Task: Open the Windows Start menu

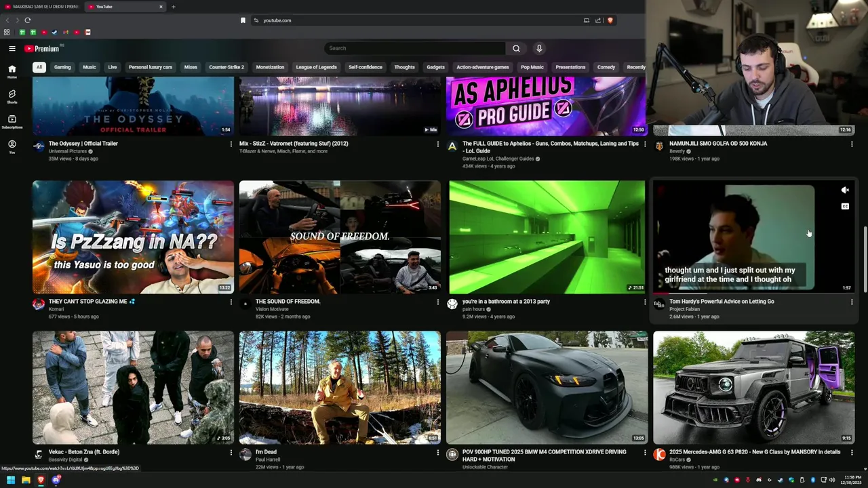Action: 11,480
